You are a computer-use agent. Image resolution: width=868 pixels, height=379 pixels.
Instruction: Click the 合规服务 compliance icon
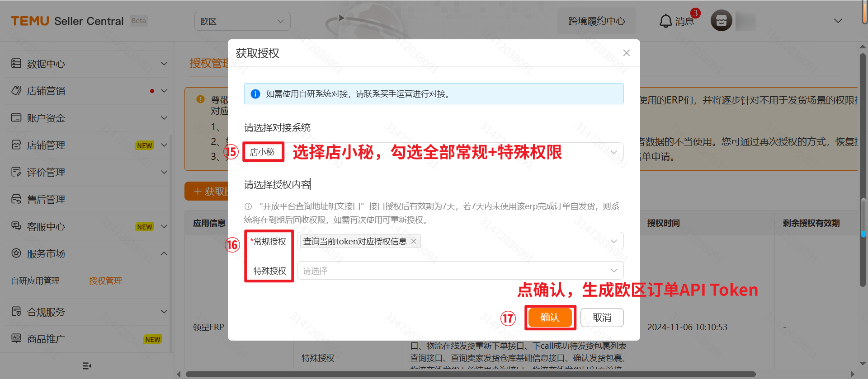click(x=16, y=312)
